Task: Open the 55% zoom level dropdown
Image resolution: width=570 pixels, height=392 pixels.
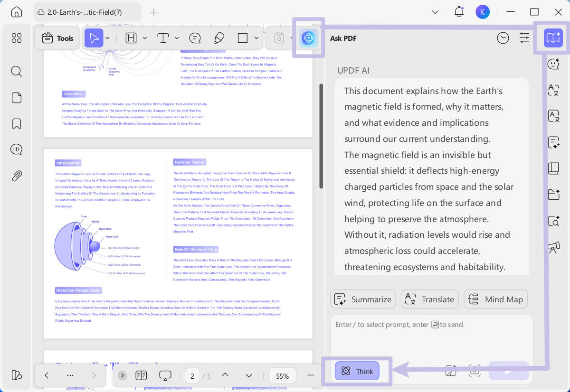Action: tap(283, 375)
